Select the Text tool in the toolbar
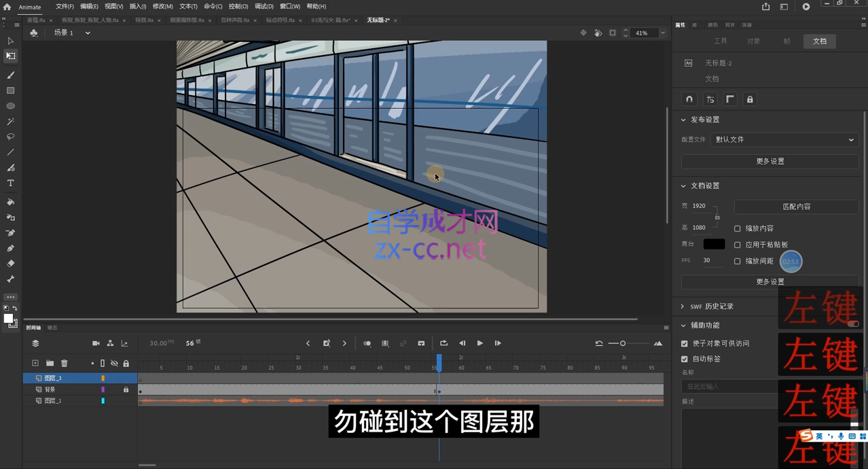868x469 pixels. tap(10, 184)
